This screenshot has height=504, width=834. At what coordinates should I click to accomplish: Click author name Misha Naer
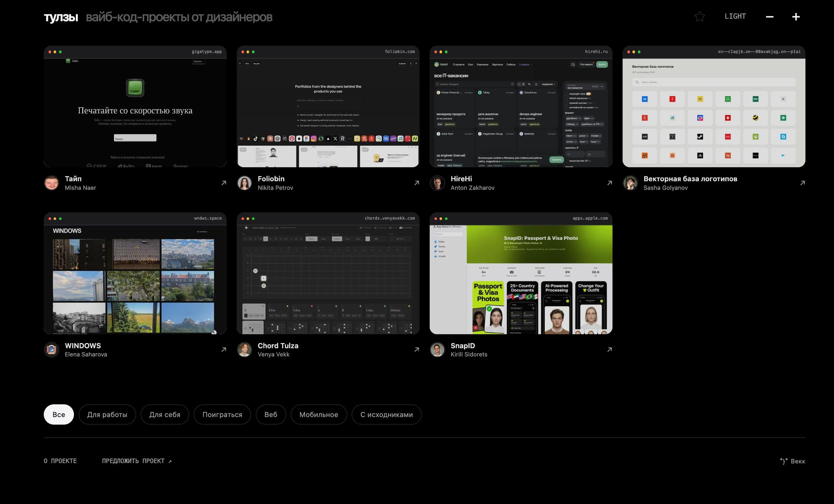click(80, 188)
